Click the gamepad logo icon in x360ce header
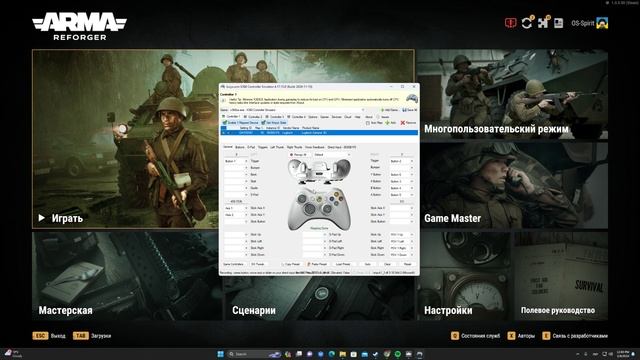Viewport: 640px width, 360px height. 411,98
